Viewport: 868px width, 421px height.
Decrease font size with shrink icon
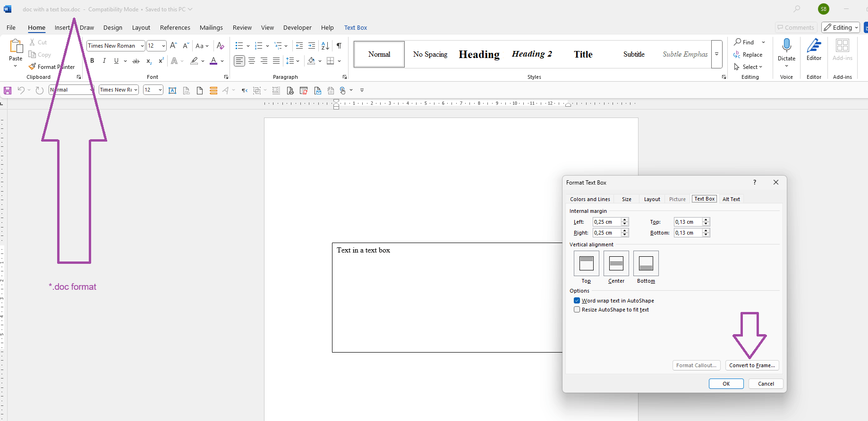pyautogui.click(x=186, y=46)
